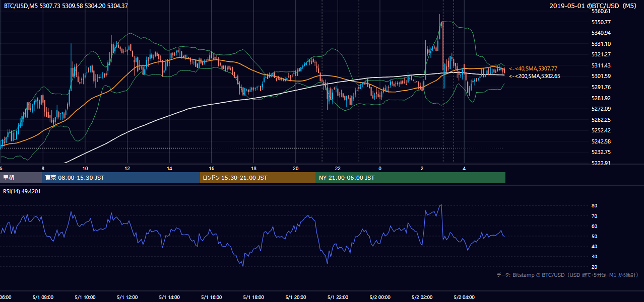
Task: Click RSI axis level 70
Action: click(595, 216)
